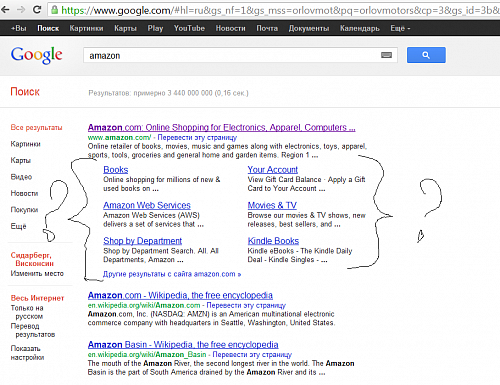500x385 pixels.
Task: Expand Ещё in the left sidebar
Action: coord(18,226)
